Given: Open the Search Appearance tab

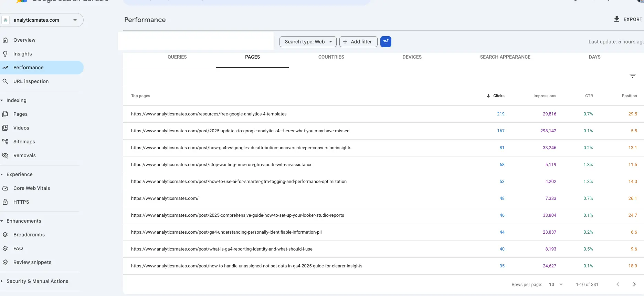Looking at the screenshot, I should (505, 57).
